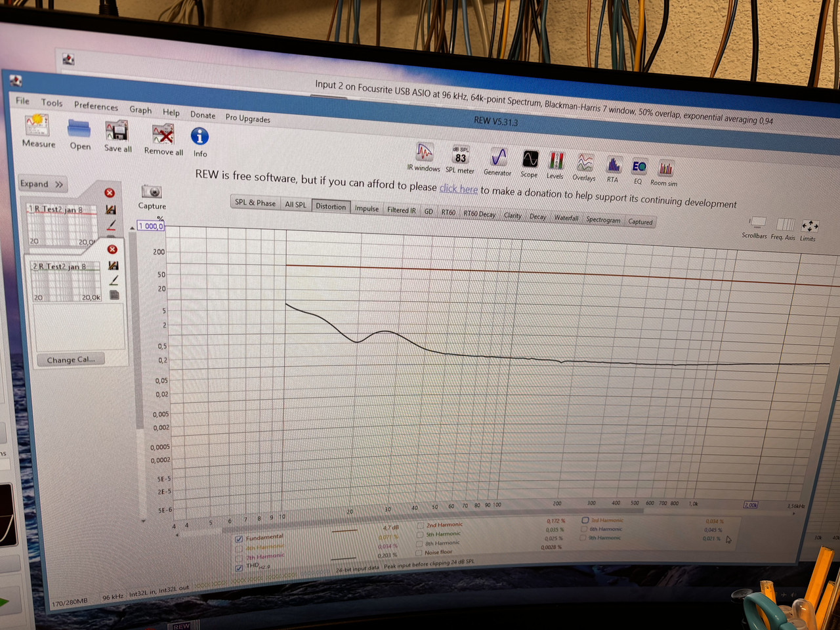Image resolution: width=840 pixels, height=630 pixels.
Task: Toggle the Scrollbars graph control
Action: pyautogui.click(x=757, y=223)
